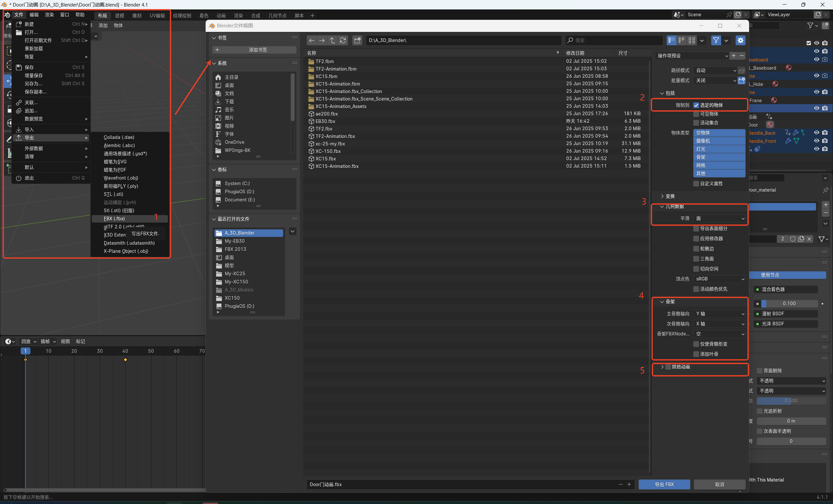833x504 pixels.
Task: Open 顶点色 sRGB dropdown
Action: tap(719, 279)
